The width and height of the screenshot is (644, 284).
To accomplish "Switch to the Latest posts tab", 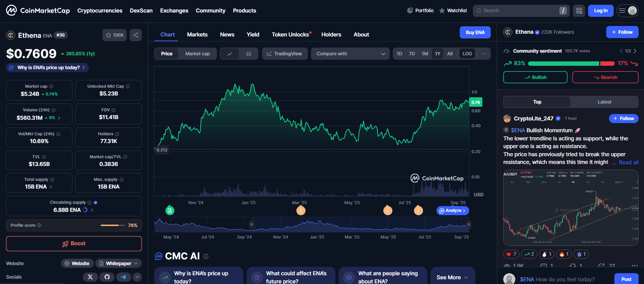I will (x=604, y=102).
